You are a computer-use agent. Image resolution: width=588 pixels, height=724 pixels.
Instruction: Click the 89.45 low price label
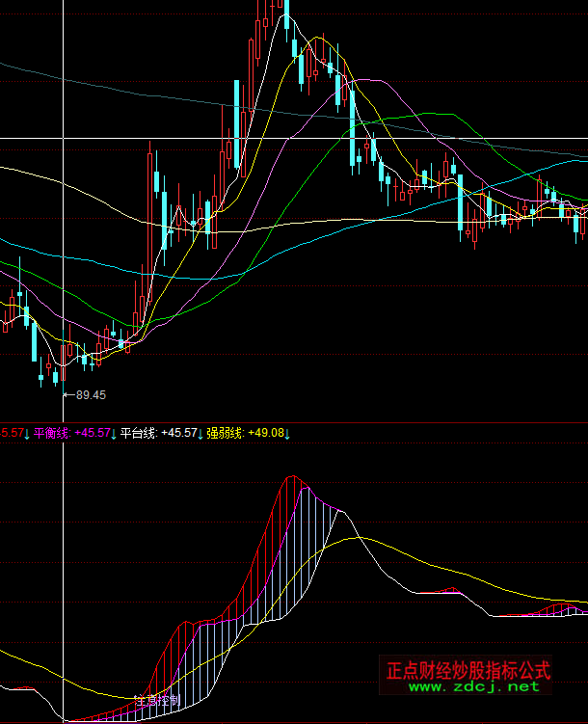(91, 395)
